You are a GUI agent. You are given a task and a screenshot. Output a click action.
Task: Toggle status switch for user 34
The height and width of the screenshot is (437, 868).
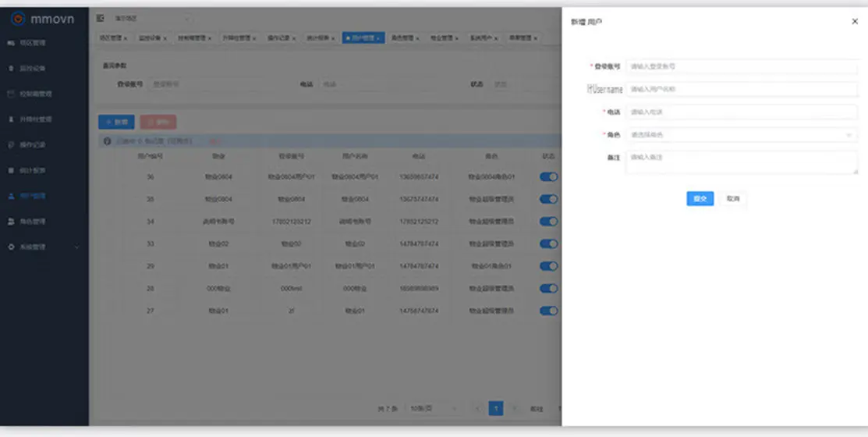tap(549, 222)
